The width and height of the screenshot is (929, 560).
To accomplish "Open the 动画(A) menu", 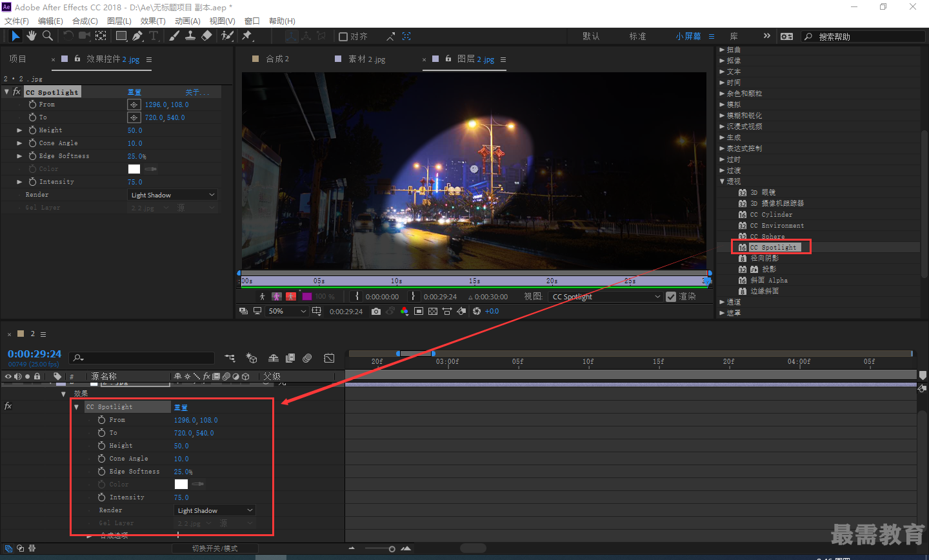I will [188, 21].
